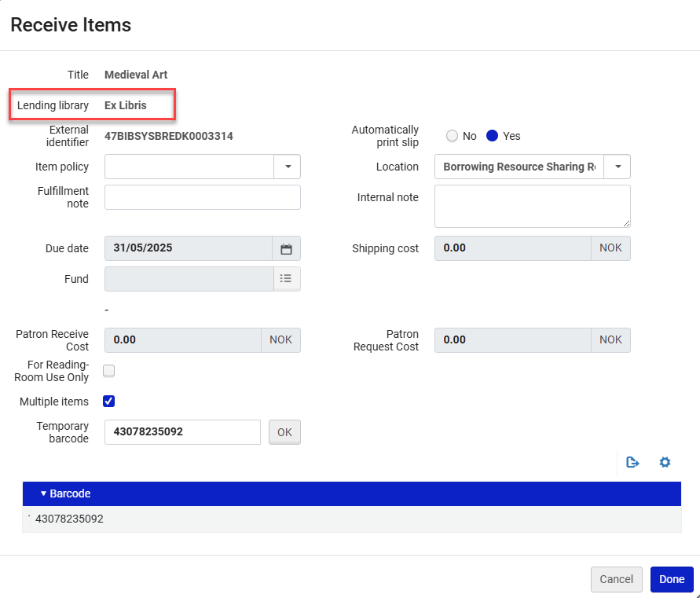Click the Done button
The height and width of the screenshot is (598, 700).
click(x=672, y=579)
